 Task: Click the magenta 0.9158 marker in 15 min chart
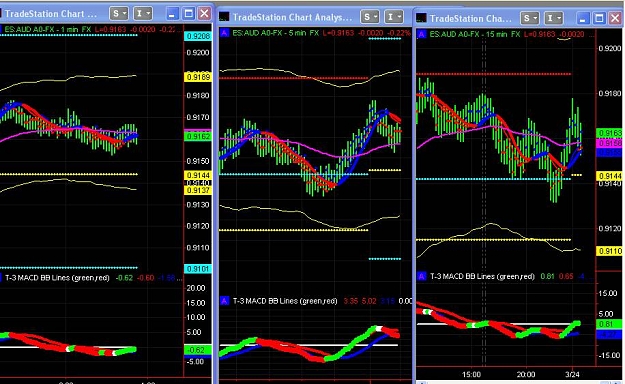click(x=610, y=143)
